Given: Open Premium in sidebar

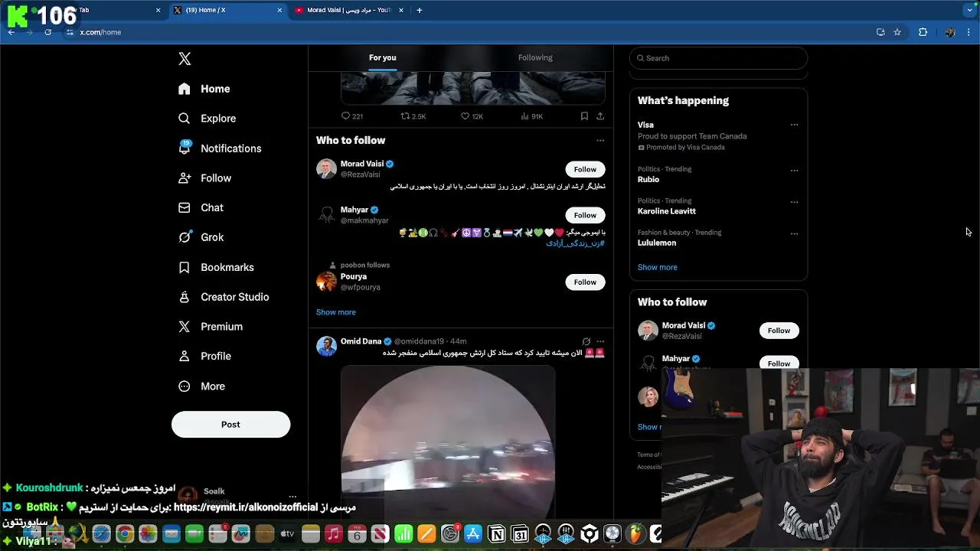Looking at the screenshot, I should 211,327.
